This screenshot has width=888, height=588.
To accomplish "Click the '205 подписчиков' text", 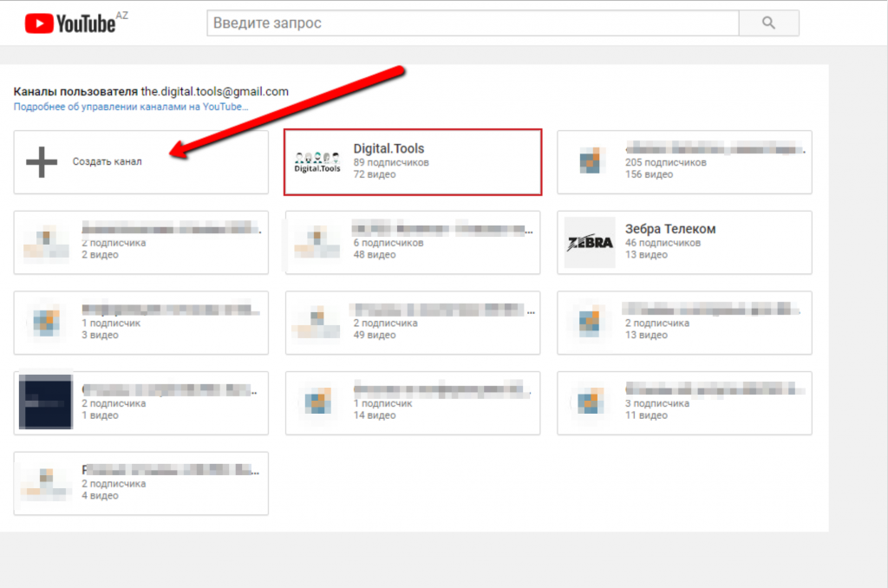I will 666,162.
